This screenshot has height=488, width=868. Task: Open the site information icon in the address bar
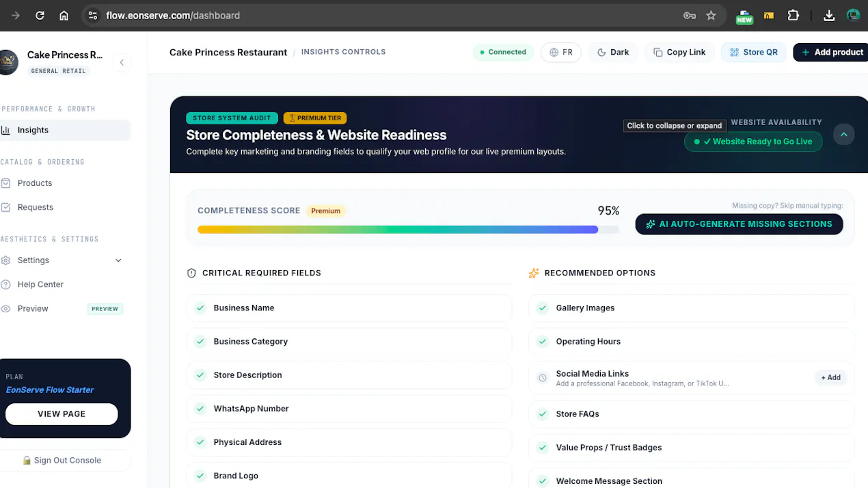pos(93,15)
